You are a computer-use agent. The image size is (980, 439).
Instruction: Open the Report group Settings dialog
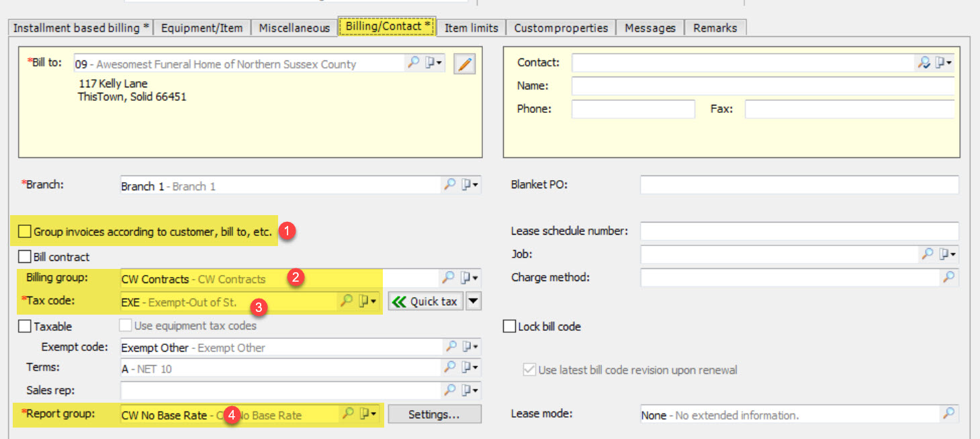coord(434,414)
